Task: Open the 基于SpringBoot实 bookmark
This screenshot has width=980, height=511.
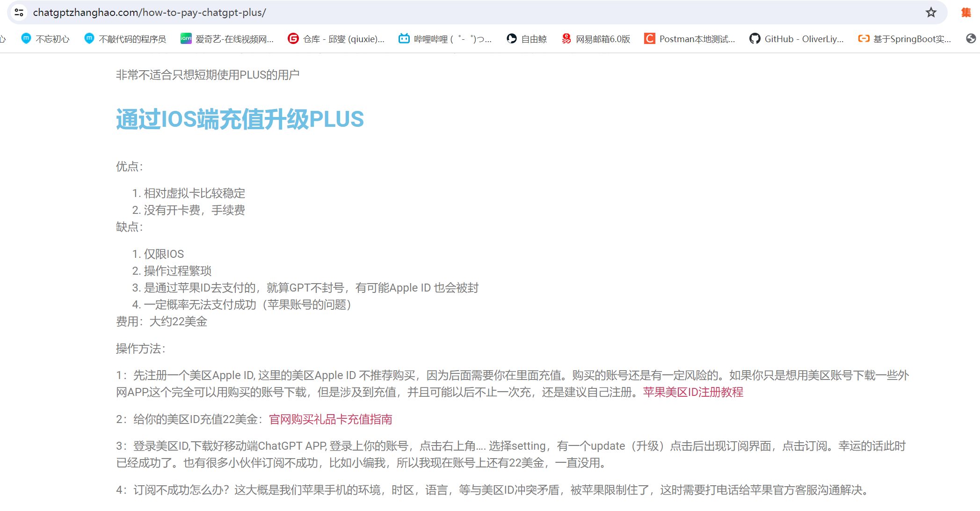Action: point(905,39)
